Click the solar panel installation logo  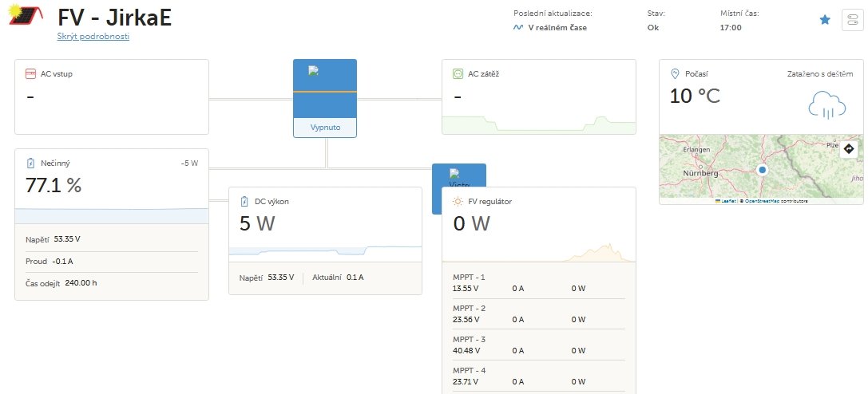(26, 15)
